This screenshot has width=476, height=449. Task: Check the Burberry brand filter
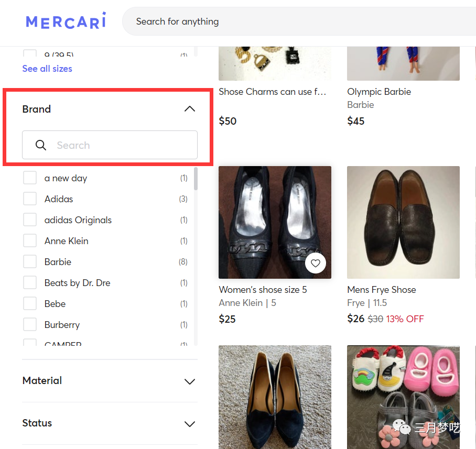point(30,324)
